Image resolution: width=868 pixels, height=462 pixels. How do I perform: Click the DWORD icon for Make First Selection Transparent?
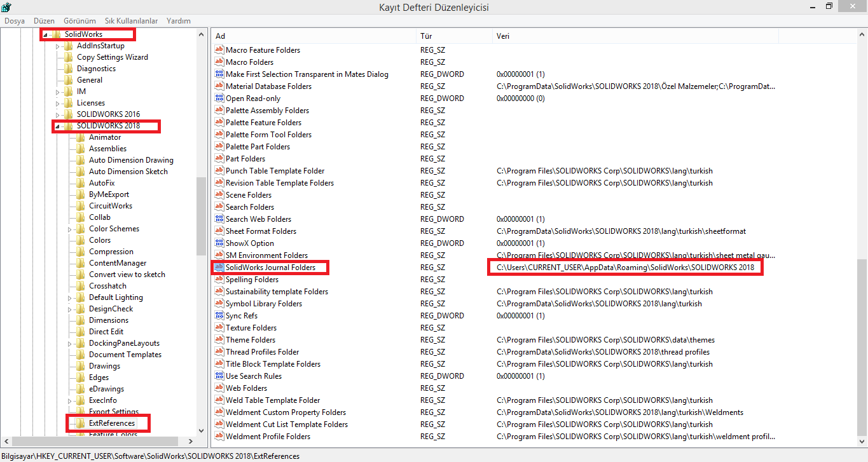coord(219,74)
